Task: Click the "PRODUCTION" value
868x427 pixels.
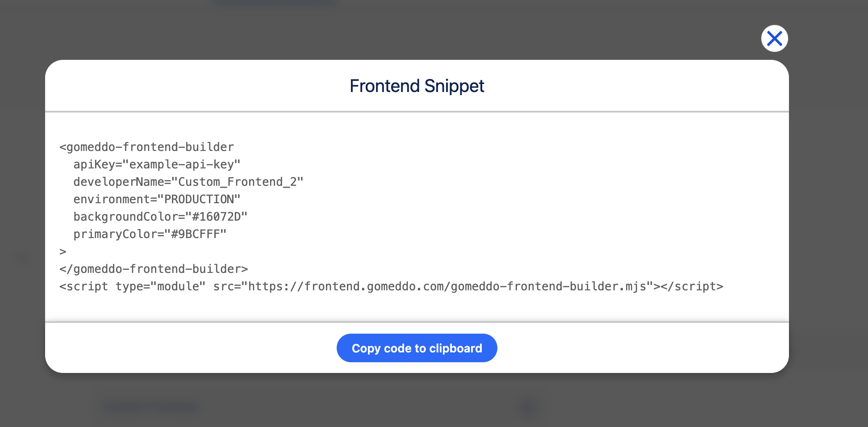Action: point(202,199)
